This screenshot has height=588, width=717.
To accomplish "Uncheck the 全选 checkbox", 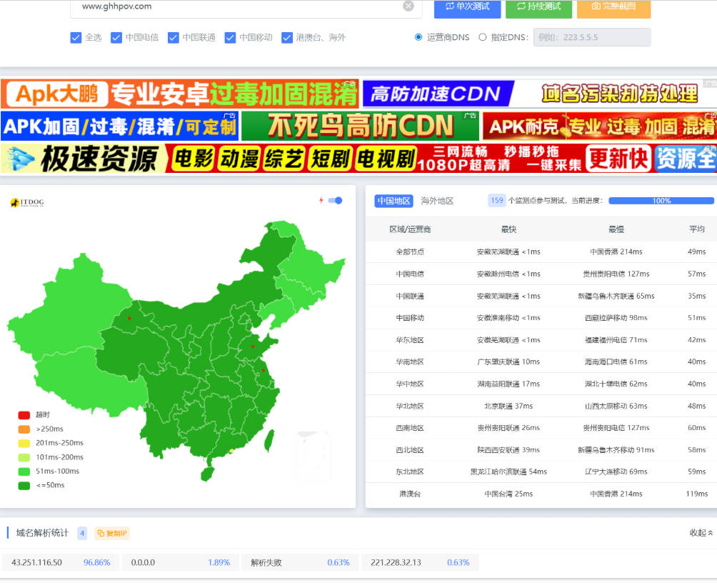I will (x=76, y=38).
